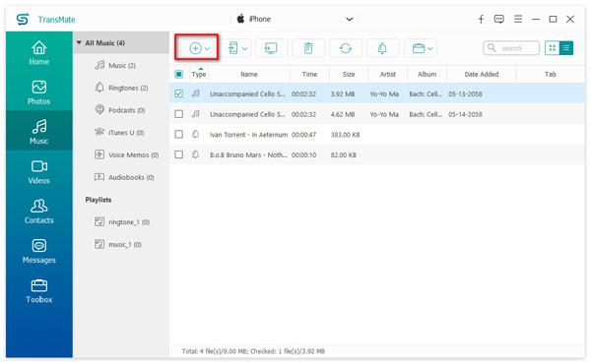Image resolution: width=591 pixels, height=364 pixels.
Task: Collapse the All Music (4) tree
Action: [x=79, y=43]
